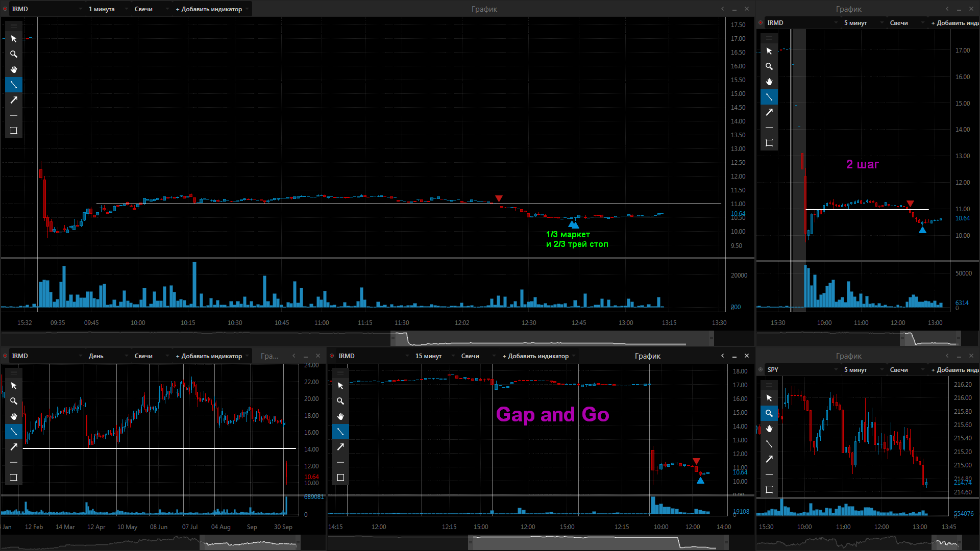Select the horizontal line tool in 1-minute IRMD chart
Viewport: 980px width, 551px height.
[x=14, y=115]
